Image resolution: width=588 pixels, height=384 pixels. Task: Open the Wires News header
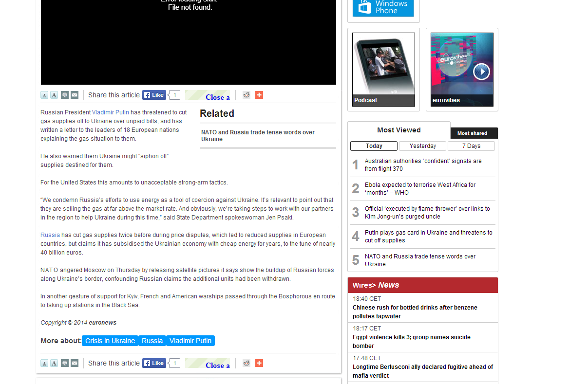[x=423, y=285]
